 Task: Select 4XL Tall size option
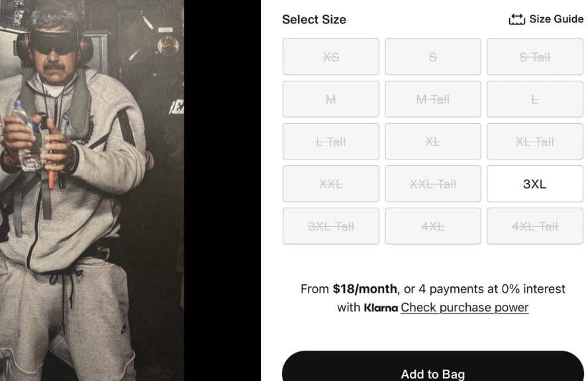click(x=535, y=226)
